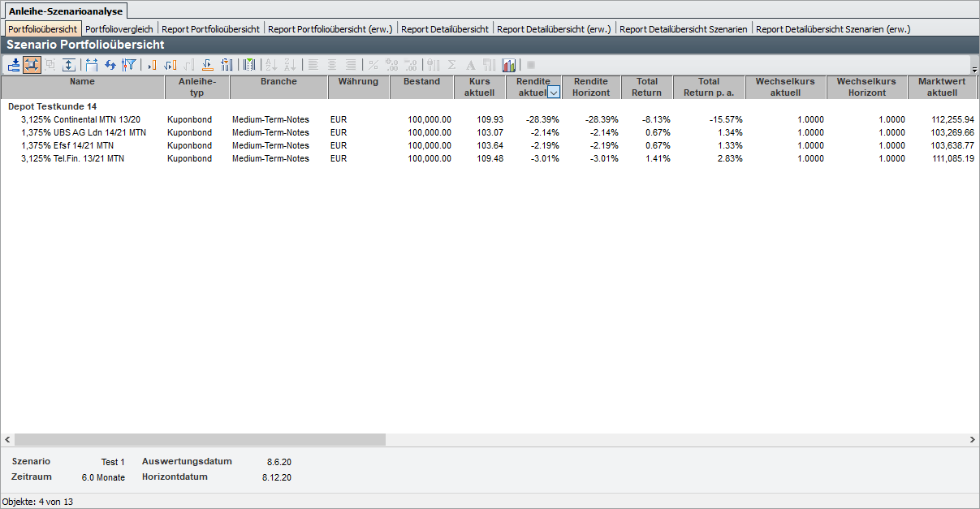The width and height of the screenshot is (980, 509).
Task: Click the insert orange column icon
Action: [151, 65]
